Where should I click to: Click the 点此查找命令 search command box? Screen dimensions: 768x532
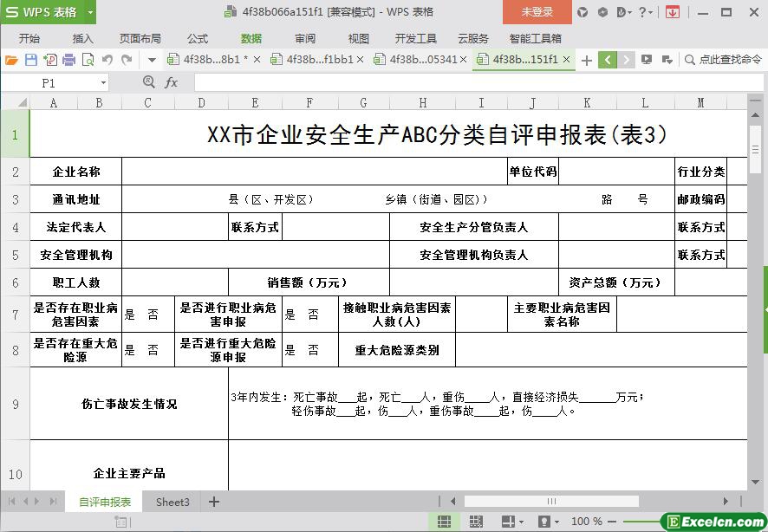point(723,60)
